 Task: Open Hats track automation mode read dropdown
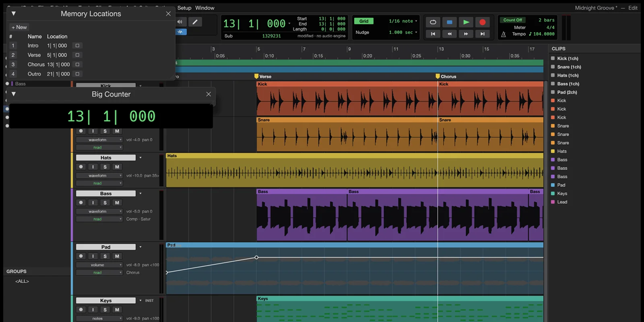99,183
